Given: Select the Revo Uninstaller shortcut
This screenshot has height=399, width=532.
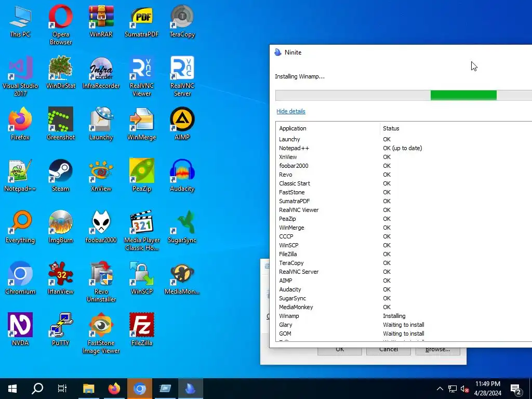Looking at the screenshot, I should 101,281.
